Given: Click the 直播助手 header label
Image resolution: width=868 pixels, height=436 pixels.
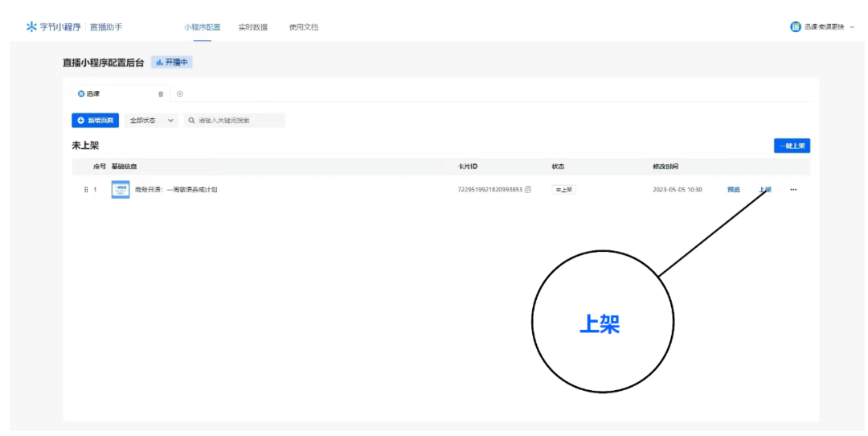Looking at the screenshot, I should click(106, 27).
